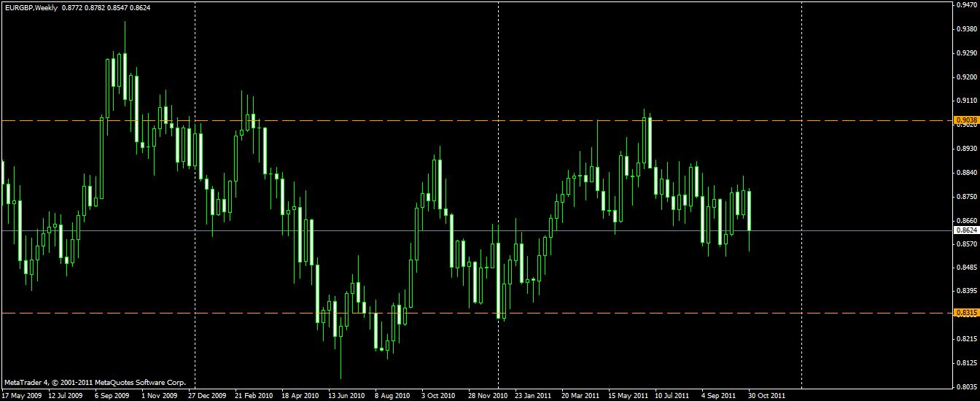Click the 0.8125 price scale label
Screen dimensions: 980x401
[x=966, y=363]
